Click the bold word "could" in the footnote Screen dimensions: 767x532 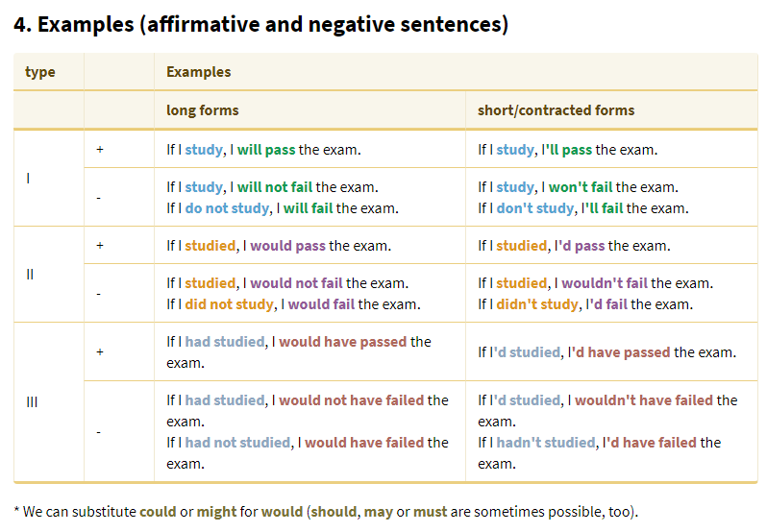click(158, 512)
